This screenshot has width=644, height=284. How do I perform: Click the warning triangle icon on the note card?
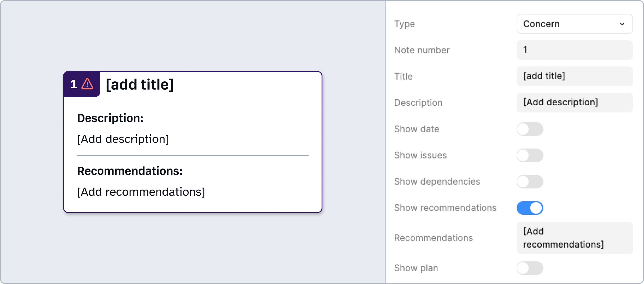point(86,84)
